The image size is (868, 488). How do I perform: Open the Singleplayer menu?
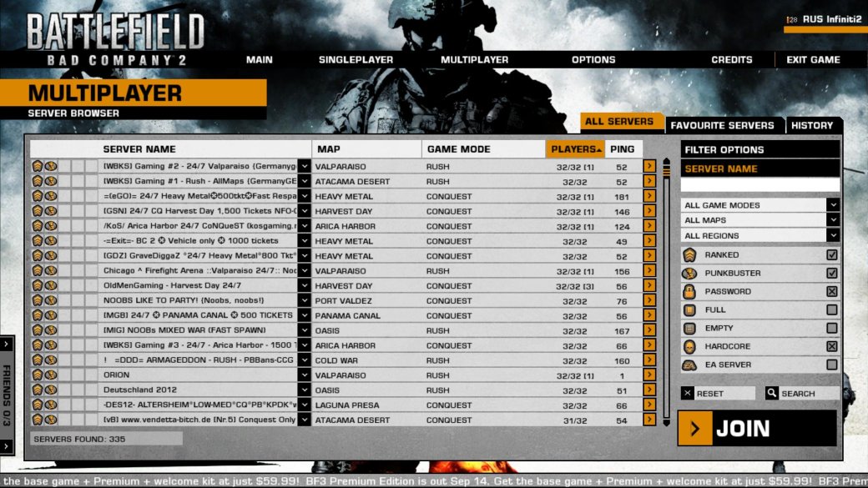pyautogui.click(x=356, y=60)
